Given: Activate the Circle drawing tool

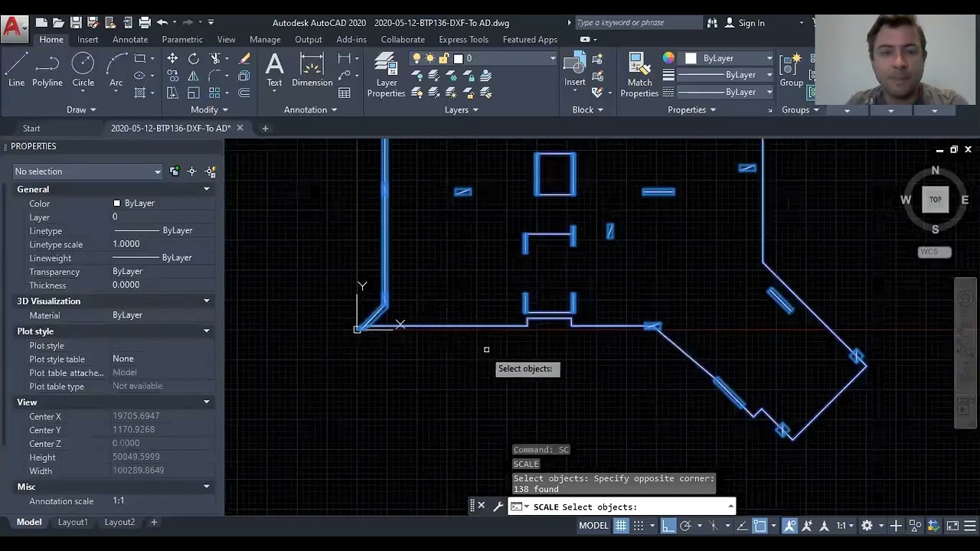Looking at the screenshot, I should coord(83,70).
